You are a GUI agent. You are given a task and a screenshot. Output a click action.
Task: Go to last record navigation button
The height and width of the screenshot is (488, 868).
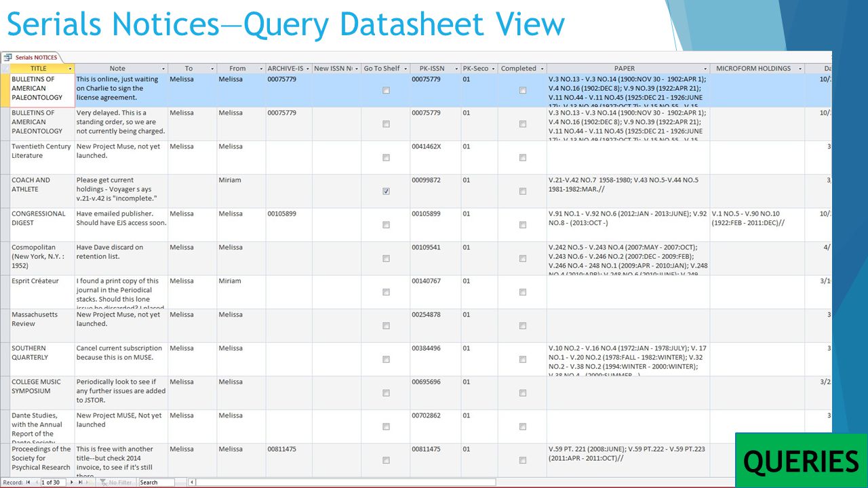(x=80, y=483)
